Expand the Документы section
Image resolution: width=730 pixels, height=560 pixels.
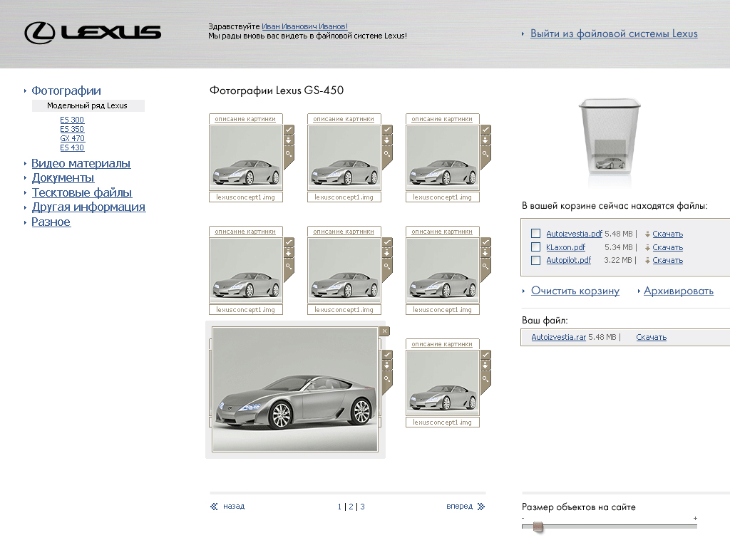[x=63, y=177]
